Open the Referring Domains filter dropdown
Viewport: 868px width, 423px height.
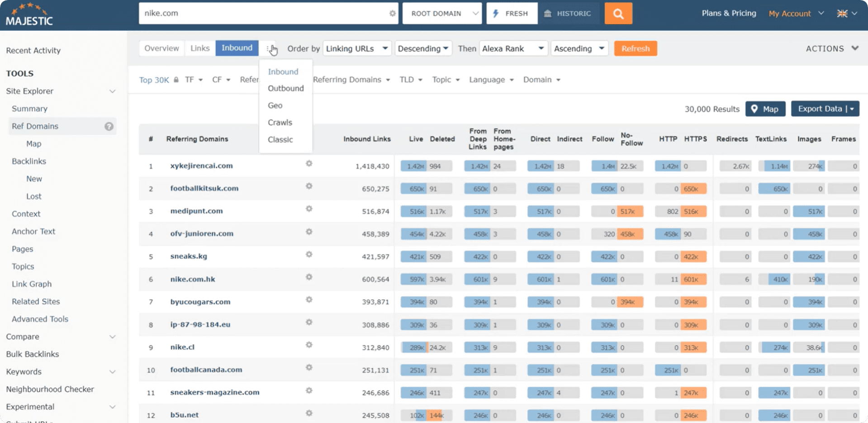351,80
